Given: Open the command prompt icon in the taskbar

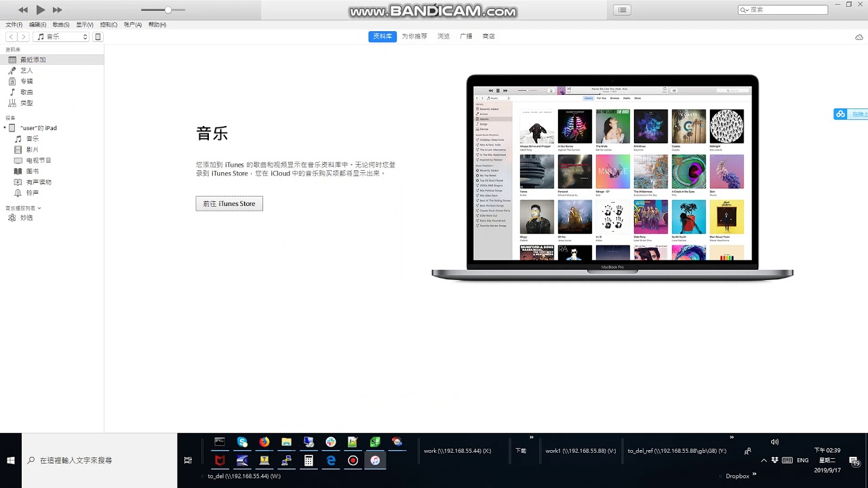Looking at the screenshot, I should [220, 442].
